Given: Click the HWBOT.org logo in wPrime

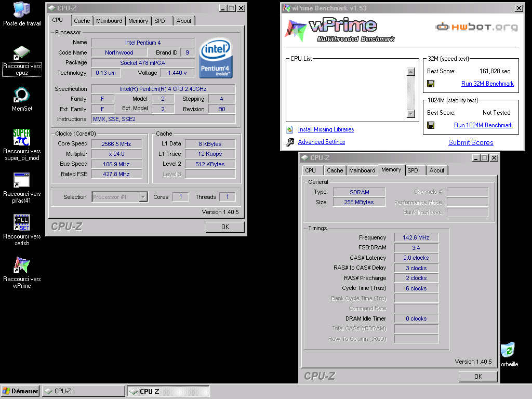Looking at the screenshot, I should 477,26.
